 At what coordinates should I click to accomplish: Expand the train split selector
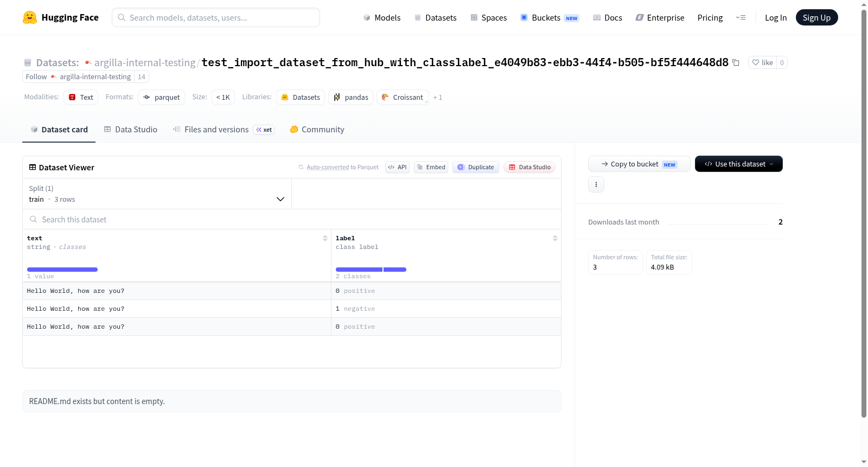157,194
